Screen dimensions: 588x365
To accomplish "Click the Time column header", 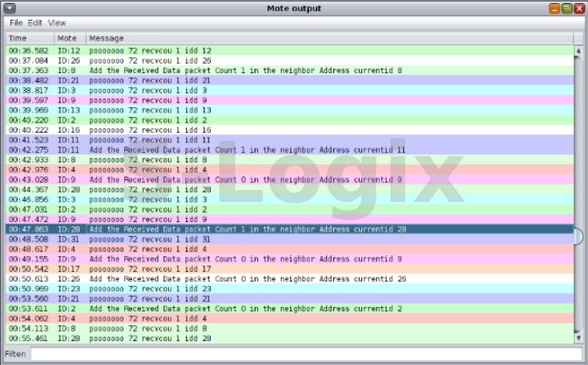I will click(x=30, y=38).
